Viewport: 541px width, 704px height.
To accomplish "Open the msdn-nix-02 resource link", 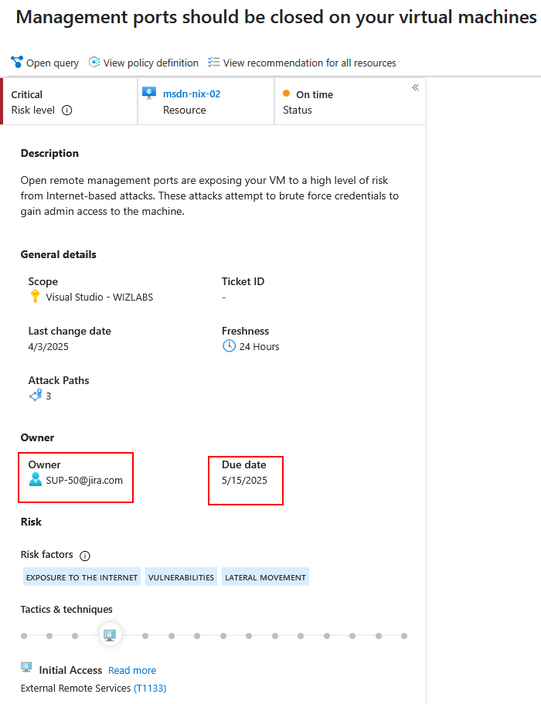I will (192, 94).
